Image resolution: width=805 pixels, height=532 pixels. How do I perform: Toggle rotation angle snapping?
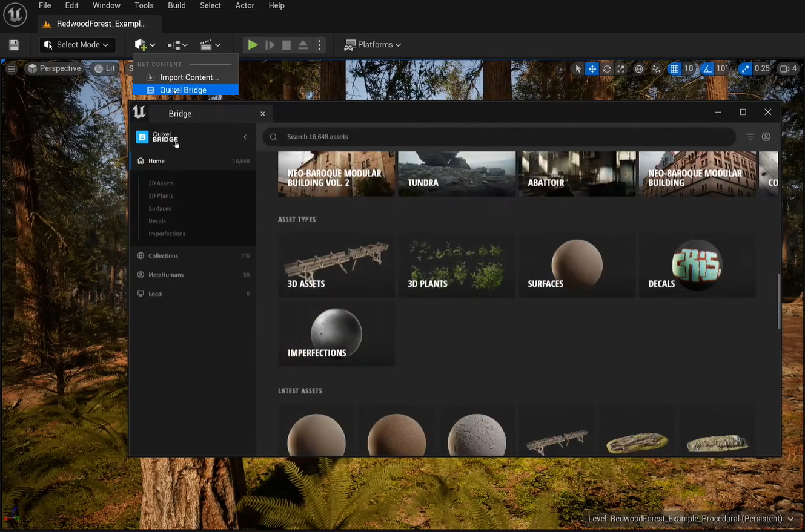(x=707, y=69)
